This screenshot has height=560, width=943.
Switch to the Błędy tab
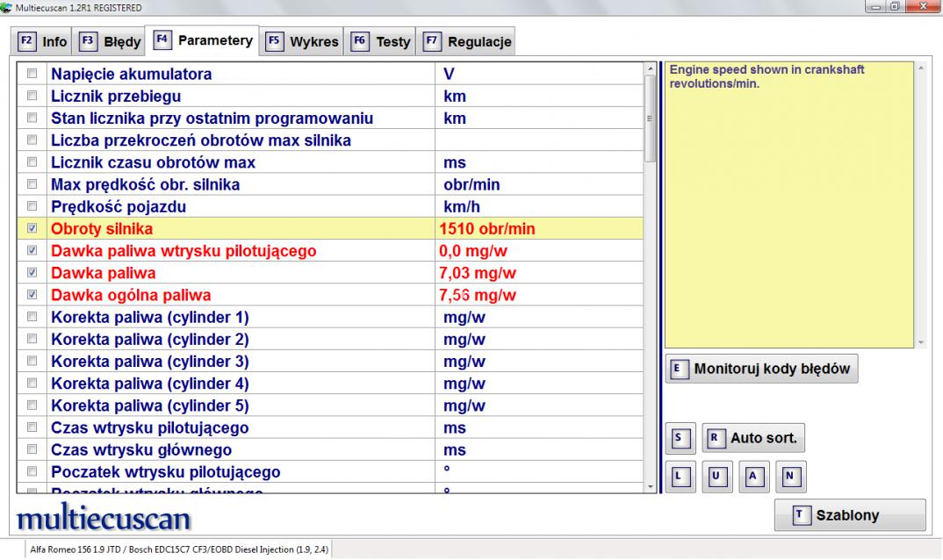111,41
